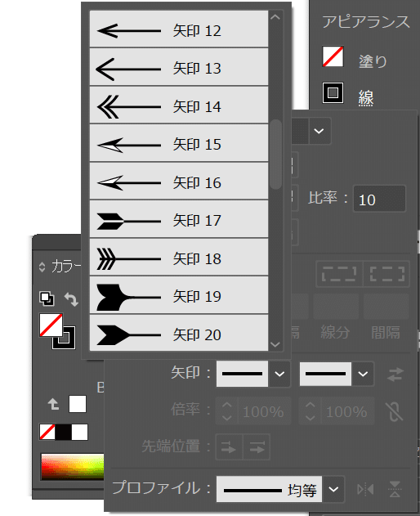The image size is (420, 516).
Task: Click the flip profile along icon
Action: click(x=365, y=489)
